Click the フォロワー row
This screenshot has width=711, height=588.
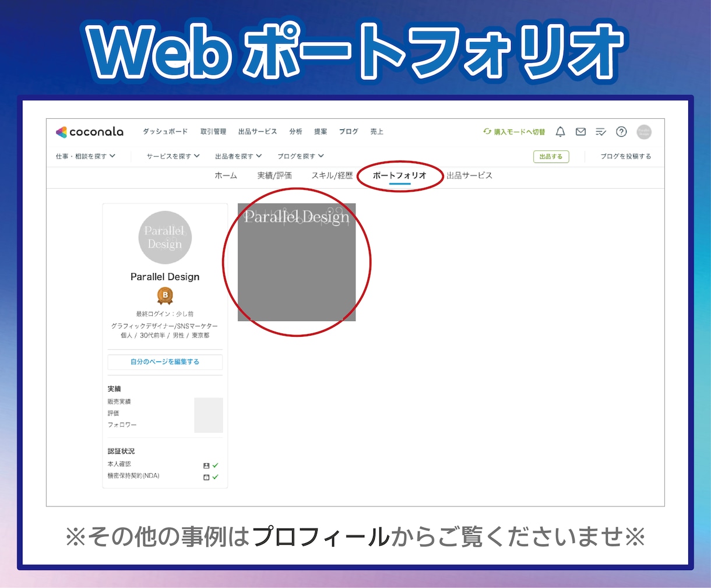pyautogui.click(x=165, y=425)
